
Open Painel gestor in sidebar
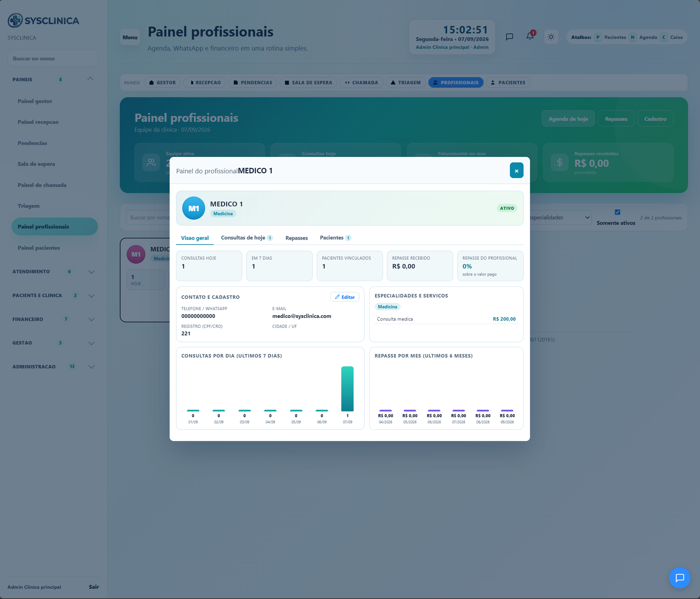55,101
